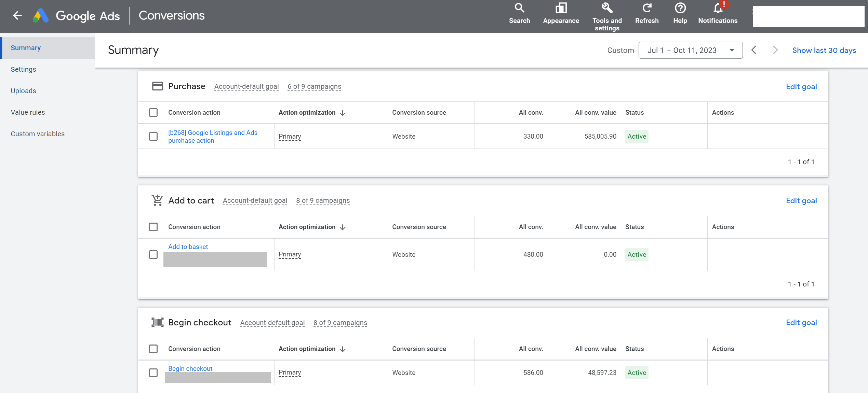Open the Settings sidebar item

[x=23, y=69]
